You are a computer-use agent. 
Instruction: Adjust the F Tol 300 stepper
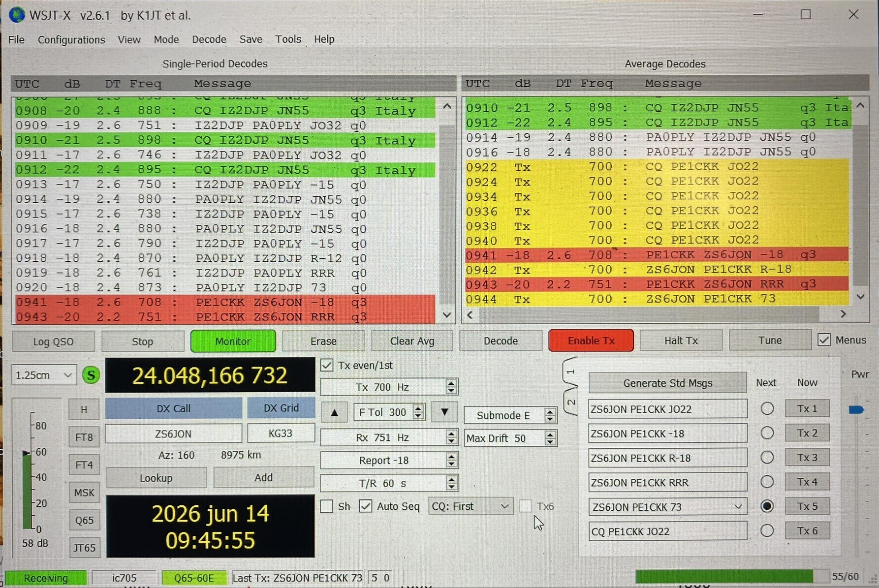pos(418,412)
